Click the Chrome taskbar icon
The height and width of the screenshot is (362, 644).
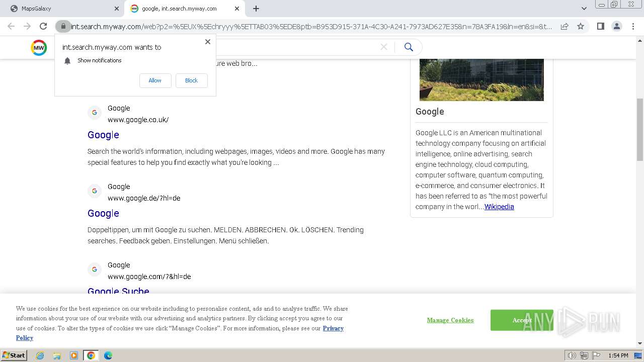[x=91, y=355]
